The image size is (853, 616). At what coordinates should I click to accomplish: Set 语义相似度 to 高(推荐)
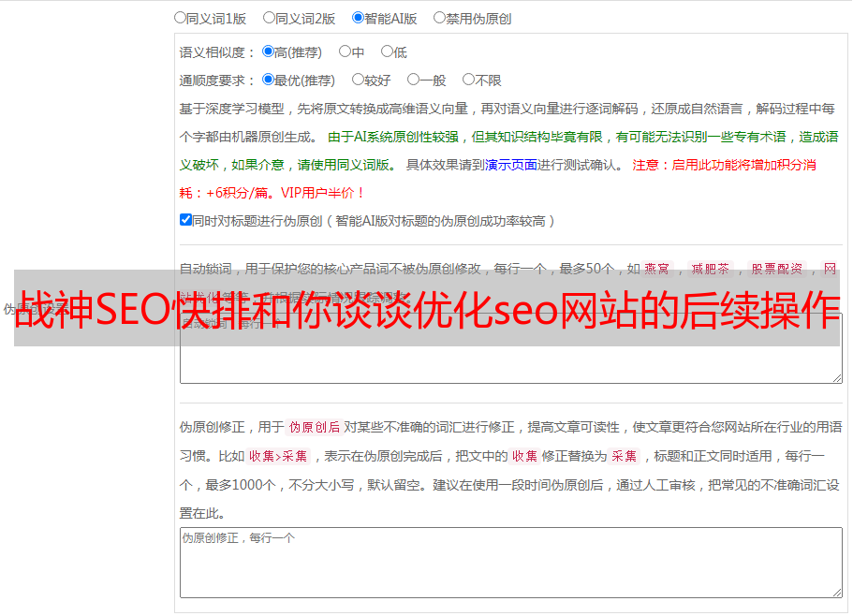[268, 51]
